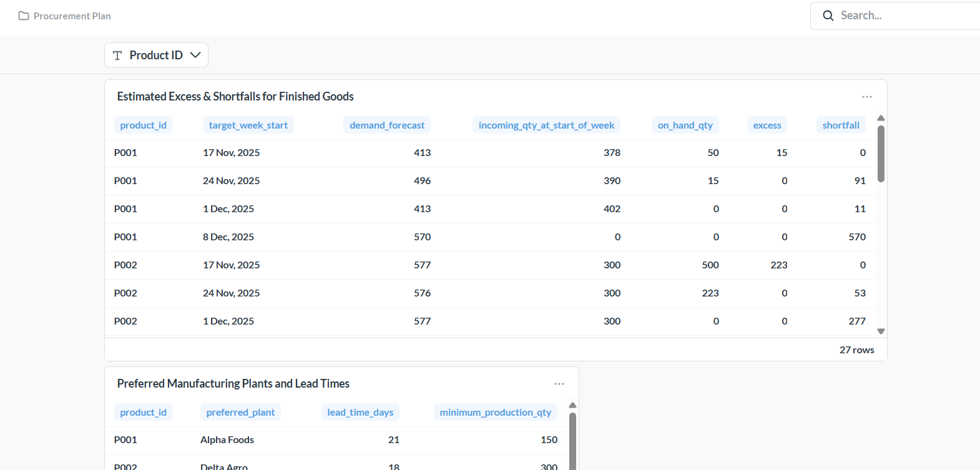Click the Preferred Manufacturing Plants and Lead Times title
The width and height of the screenshot is (980, 470).
[233, 384]
